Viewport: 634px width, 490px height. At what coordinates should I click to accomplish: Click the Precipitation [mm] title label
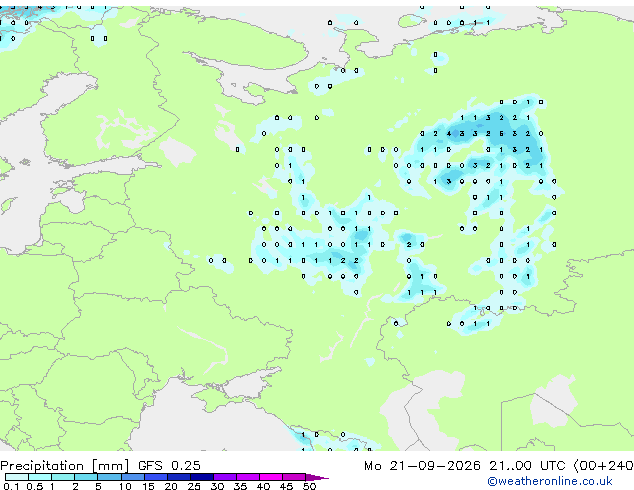coord(65,466)
